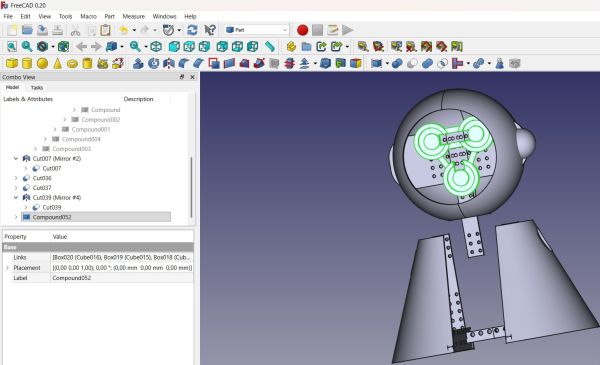Click the Part Extrude tool icon

pos(138,64)
